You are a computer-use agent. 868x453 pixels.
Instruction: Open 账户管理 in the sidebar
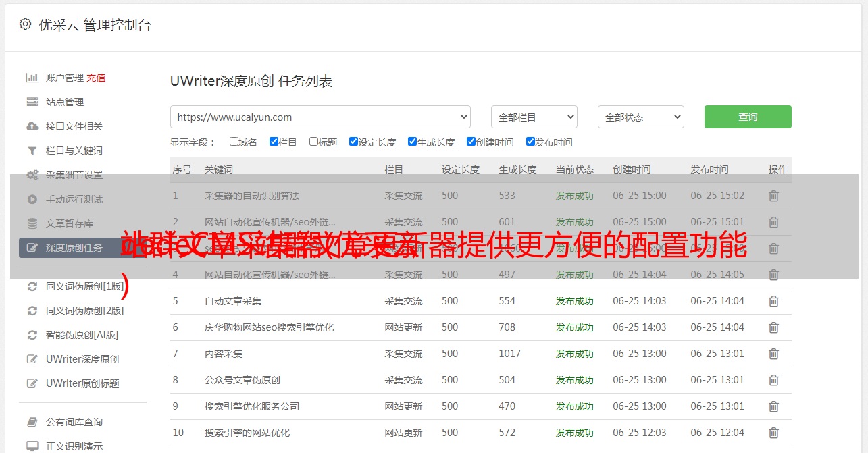(x=65, y=78)
